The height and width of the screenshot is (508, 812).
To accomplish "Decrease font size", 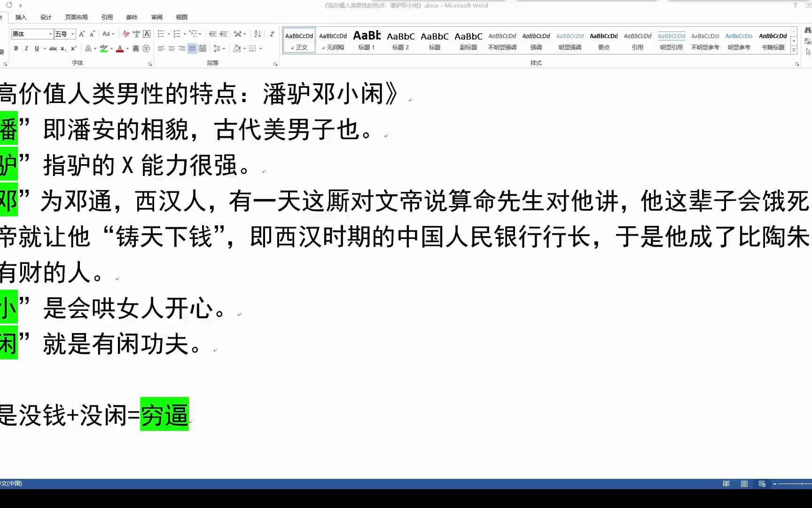I will pos(92,34).
